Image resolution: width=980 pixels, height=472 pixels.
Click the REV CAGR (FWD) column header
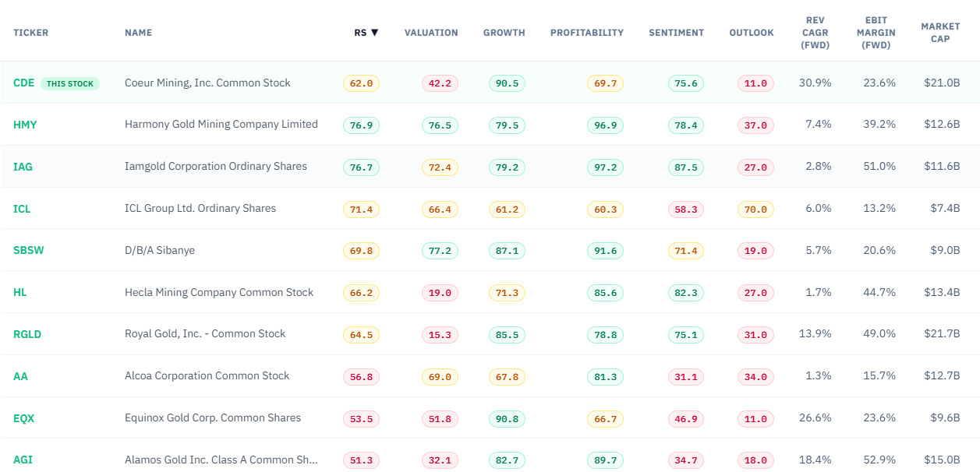(x=815, y=33)
